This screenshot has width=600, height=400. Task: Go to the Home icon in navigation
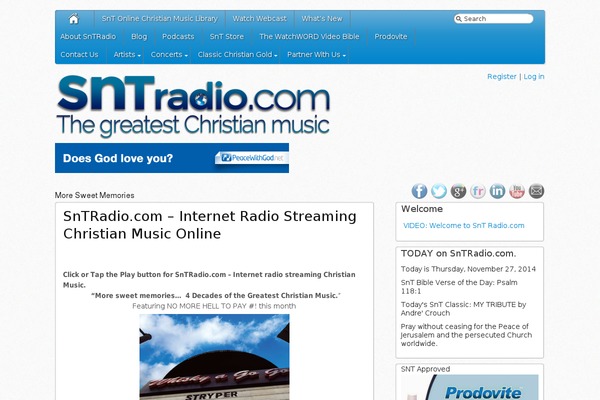click(x=73, y=19)
